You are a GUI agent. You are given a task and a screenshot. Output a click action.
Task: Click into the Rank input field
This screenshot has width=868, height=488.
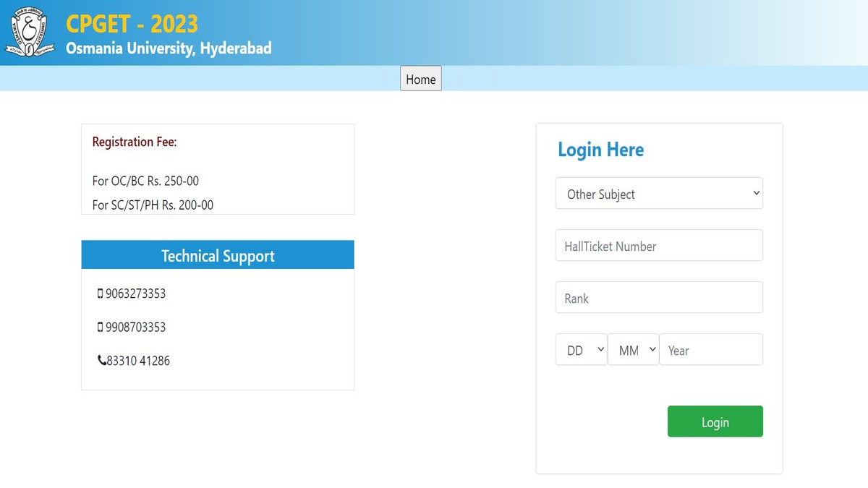[x=659, y=298]
